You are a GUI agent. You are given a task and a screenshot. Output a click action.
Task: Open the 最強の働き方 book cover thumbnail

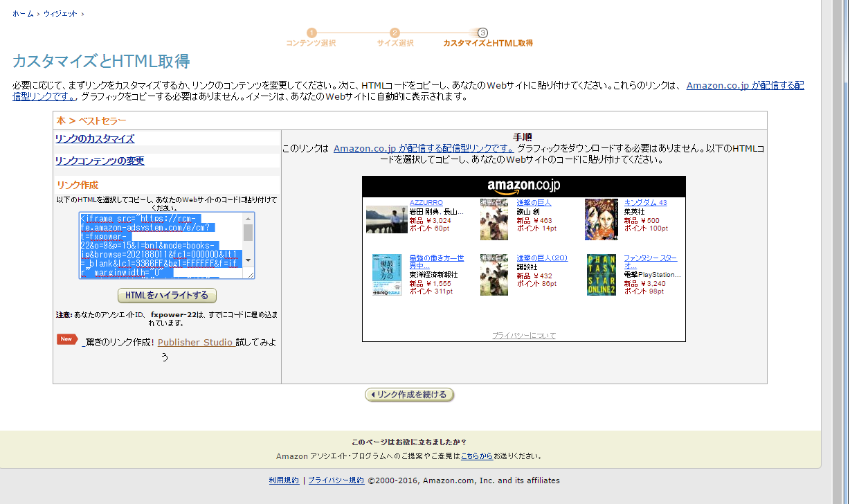387,275
